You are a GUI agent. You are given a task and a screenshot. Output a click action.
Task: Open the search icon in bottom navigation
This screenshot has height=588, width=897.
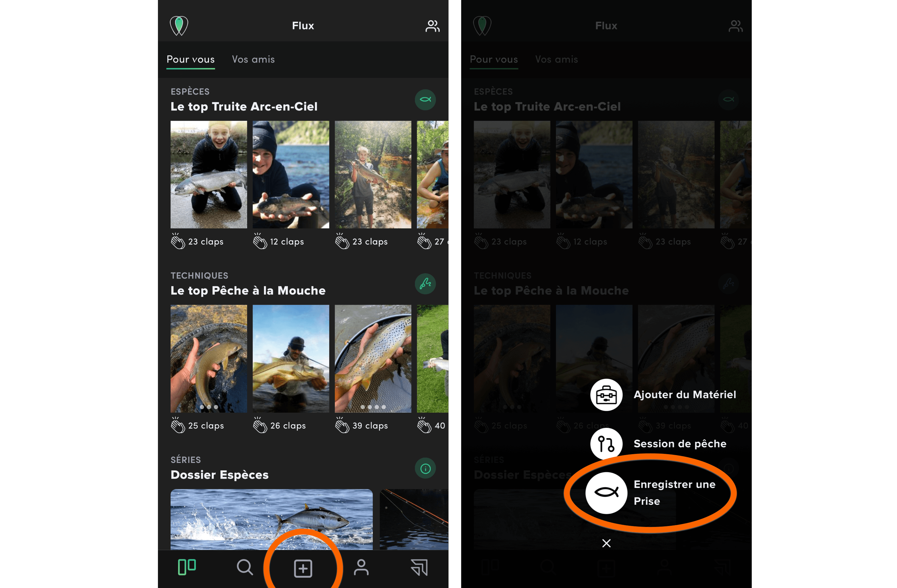pyautogui.click(x=245, y=567)
